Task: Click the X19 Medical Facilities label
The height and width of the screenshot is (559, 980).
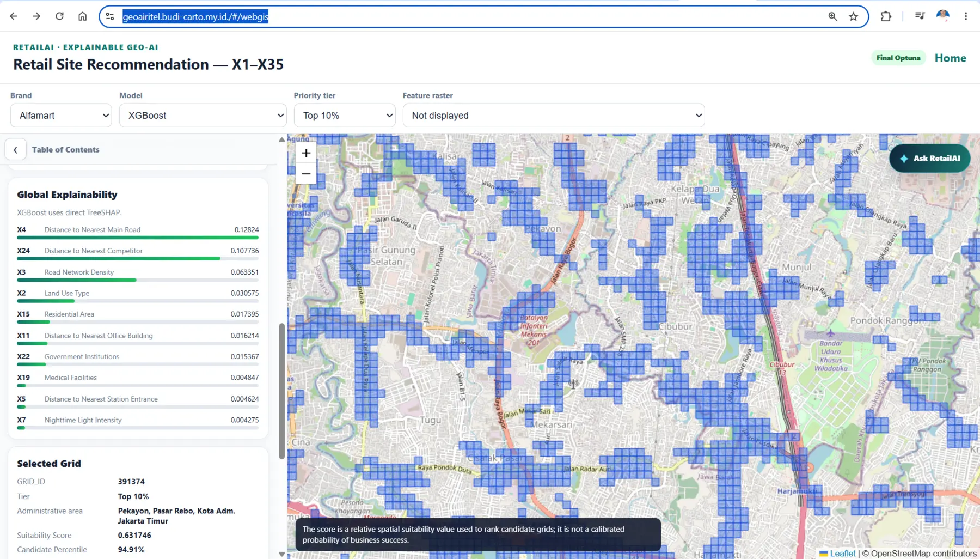Action: point(70,378)
